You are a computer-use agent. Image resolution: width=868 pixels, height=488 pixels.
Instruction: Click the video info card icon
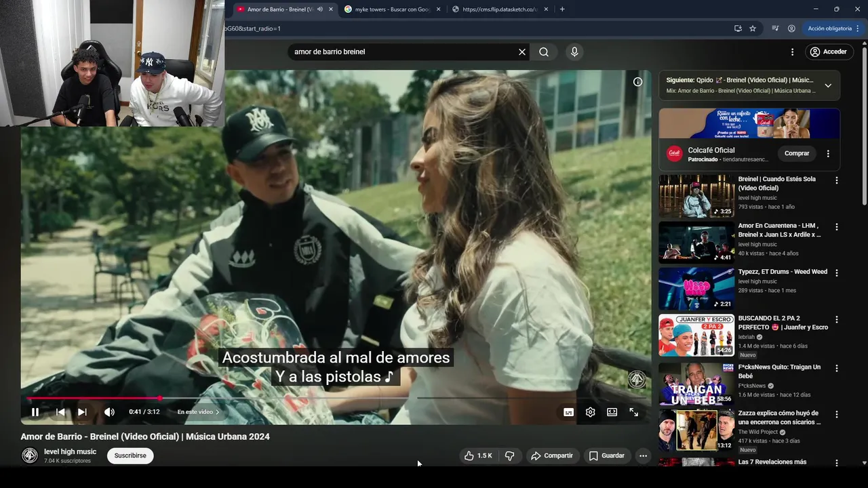(637, 81)
